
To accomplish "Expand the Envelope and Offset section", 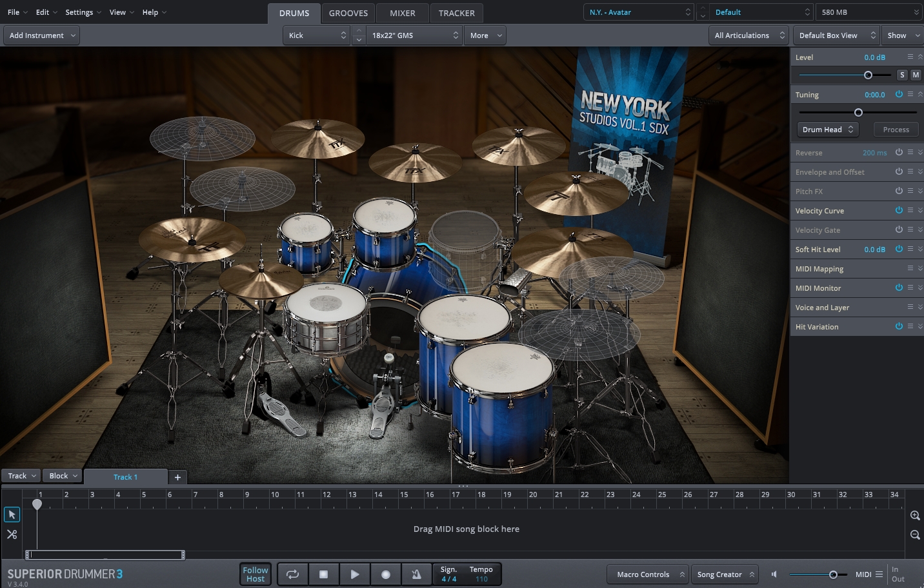I will click(919, 171).
